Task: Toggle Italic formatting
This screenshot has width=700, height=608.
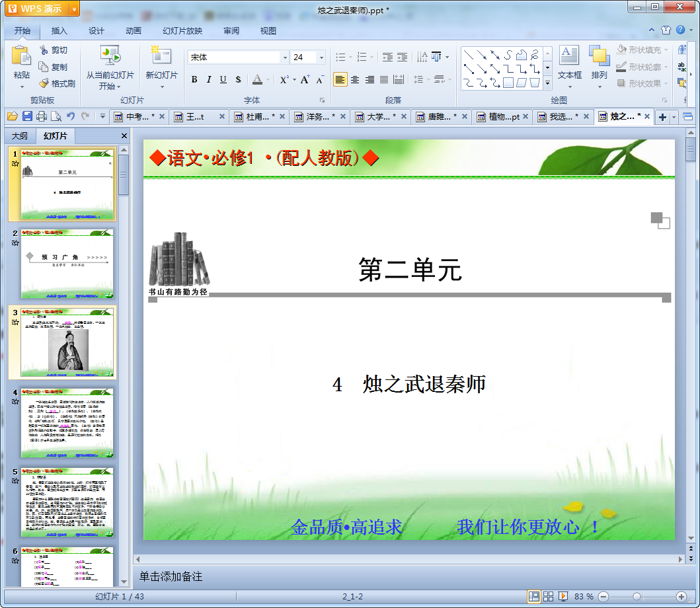Action: click(208, 79)
